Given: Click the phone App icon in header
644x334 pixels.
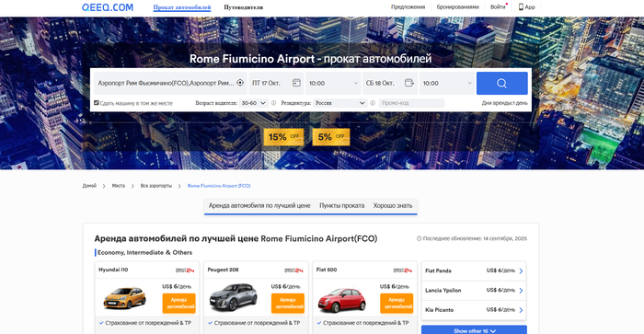Looking at the screenshot, I should point(521,7).
